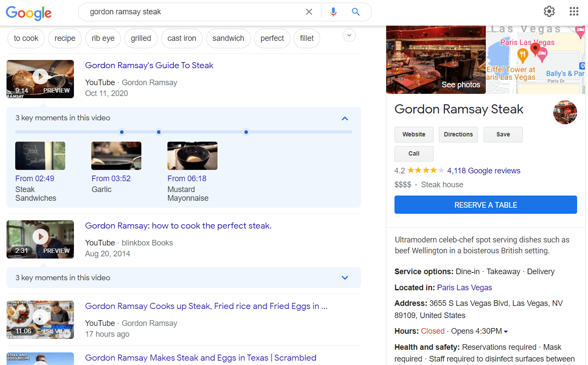Screen dimensions: 588x365
Task: Open the Paris Las Vegas location link
Action: (x=464, y=288)
